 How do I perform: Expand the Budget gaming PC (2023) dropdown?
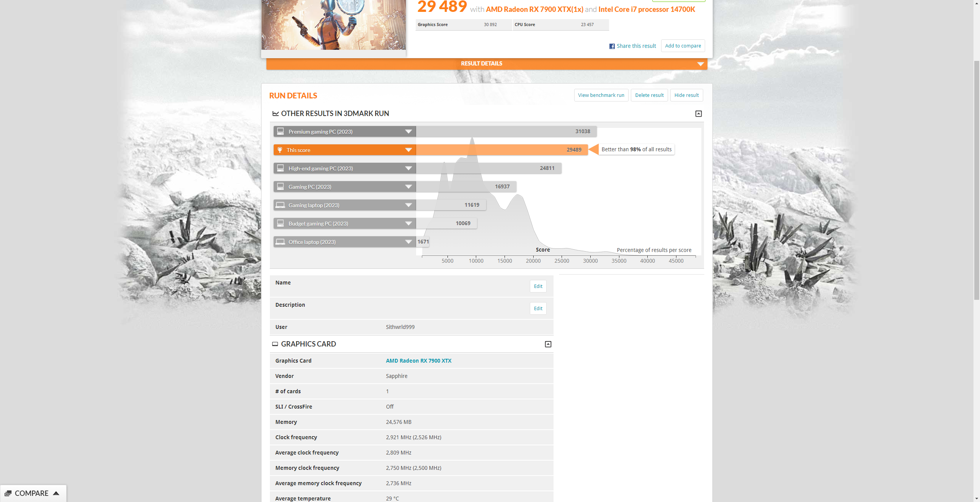(x=408, y=224)
